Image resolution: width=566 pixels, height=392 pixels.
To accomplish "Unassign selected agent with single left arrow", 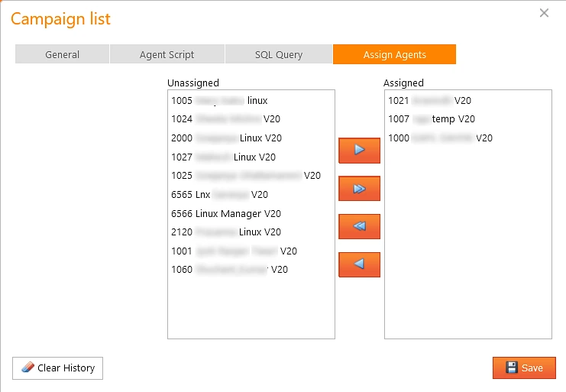I will 359,264.
